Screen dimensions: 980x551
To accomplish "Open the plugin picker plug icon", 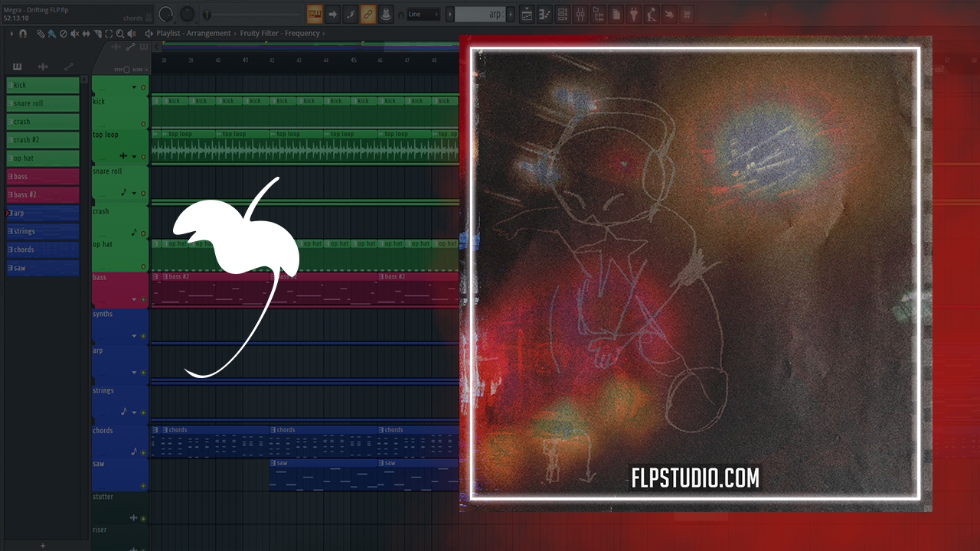I will click(x=634, y=14).
